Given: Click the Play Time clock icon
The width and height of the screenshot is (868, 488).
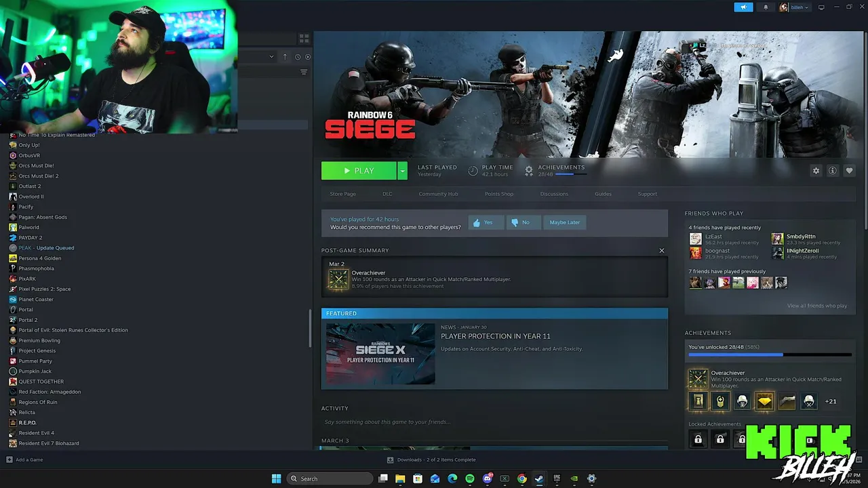Looking at the screenshot, I should (473, 171).
